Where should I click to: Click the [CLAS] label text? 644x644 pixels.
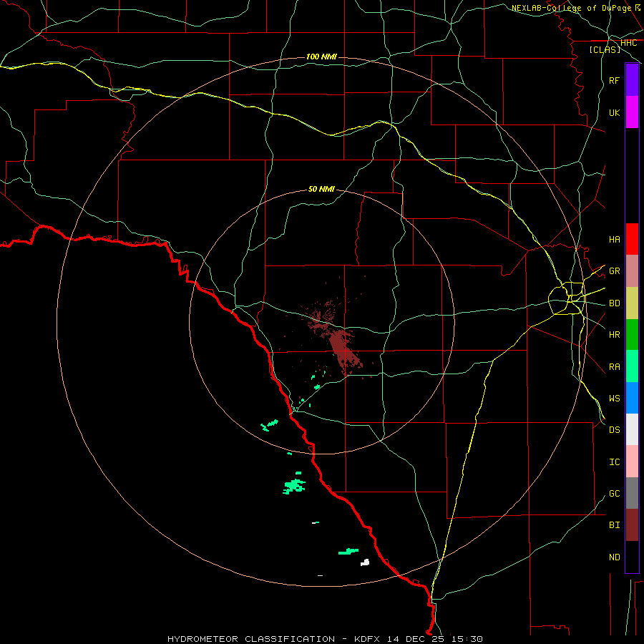point(605,49)
